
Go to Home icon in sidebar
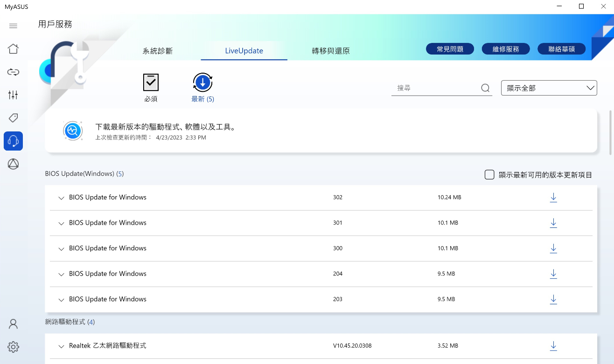pyautogui.click(x=13, y=48)
